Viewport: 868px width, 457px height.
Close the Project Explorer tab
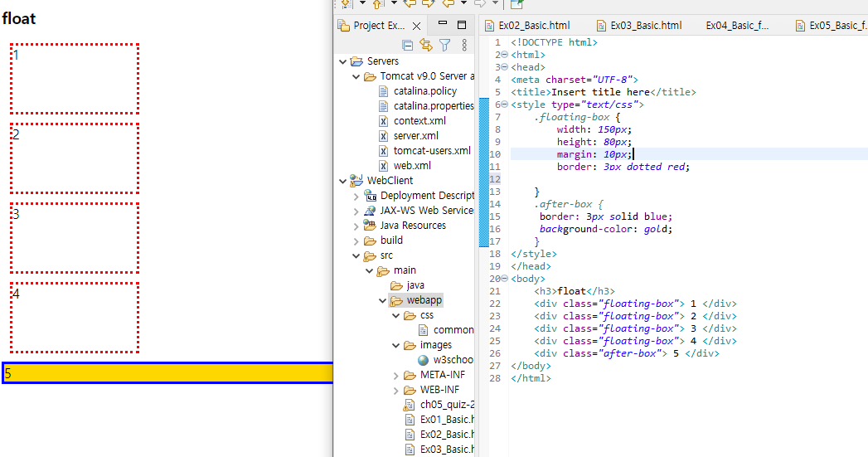(417, 26)
